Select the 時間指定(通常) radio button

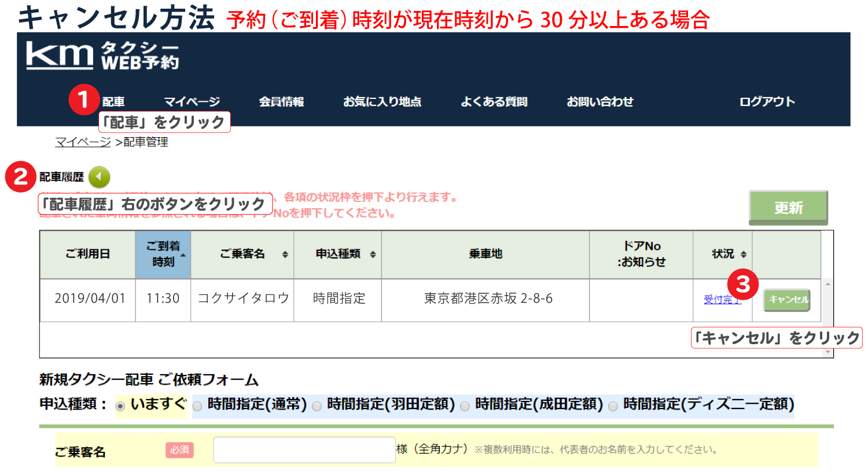coord(197,406)
